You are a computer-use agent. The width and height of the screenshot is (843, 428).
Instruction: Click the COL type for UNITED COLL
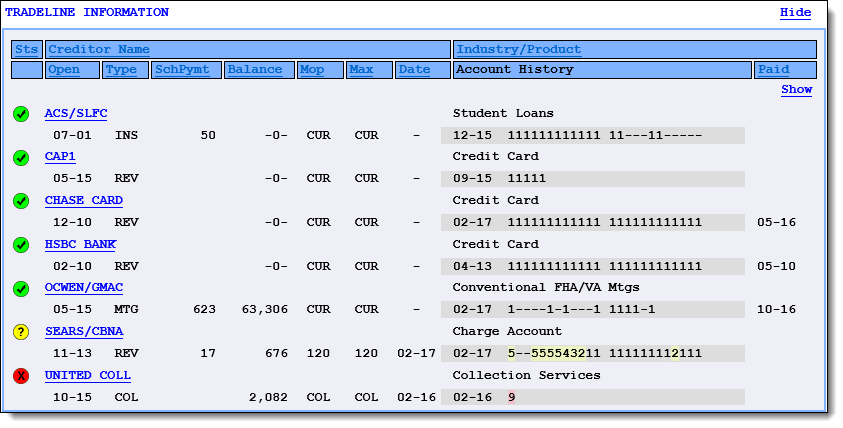coord(126,398)
